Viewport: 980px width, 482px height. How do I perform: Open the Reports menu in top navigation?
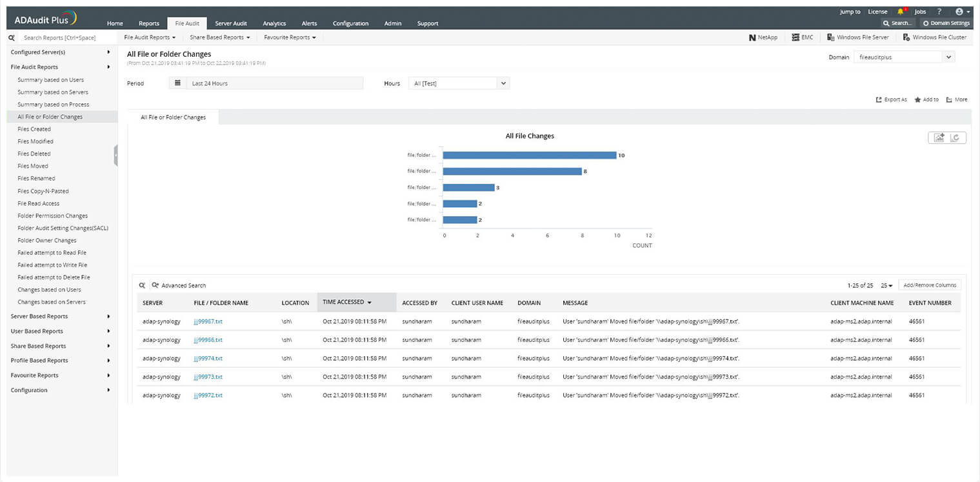pos(148,23)
